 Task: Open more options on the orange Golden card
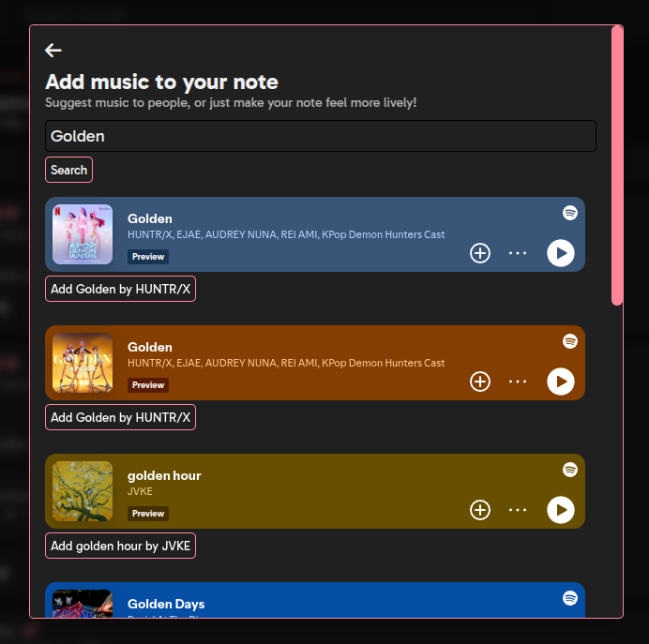pos(518,382)
